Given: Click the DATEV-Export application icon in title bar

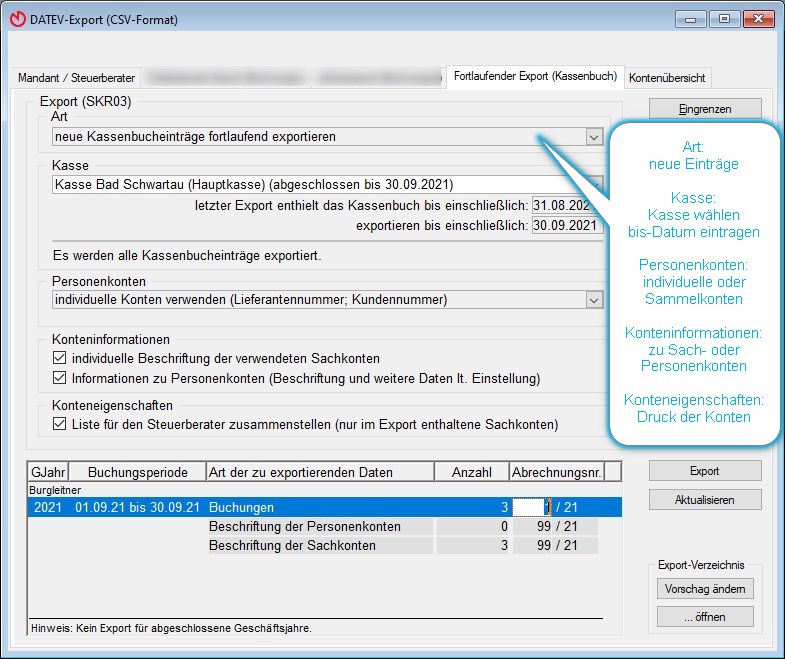Looking at the screenshot, I should pyautogui.click(x=18, y=20).
